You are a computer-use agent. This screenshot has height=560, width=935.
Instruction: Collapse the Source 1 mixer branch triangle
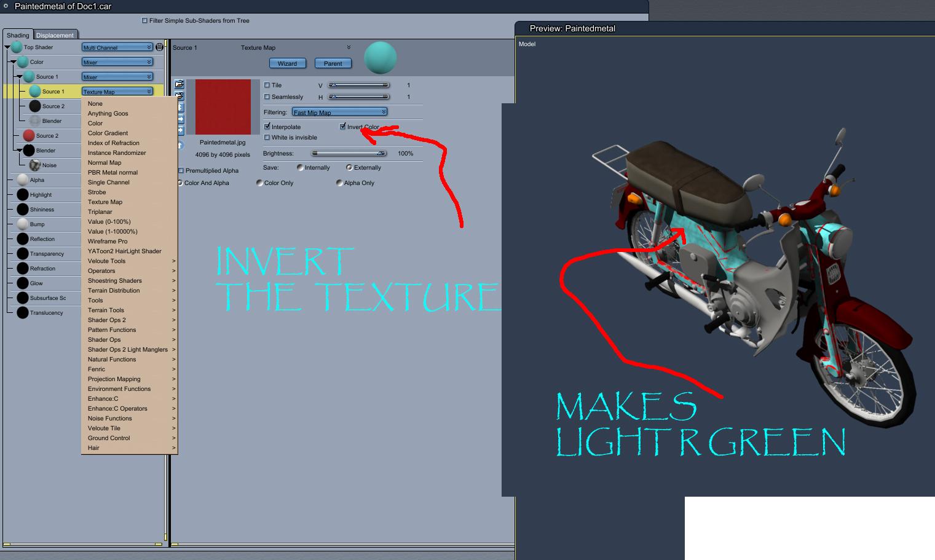(x=20, y=77)
